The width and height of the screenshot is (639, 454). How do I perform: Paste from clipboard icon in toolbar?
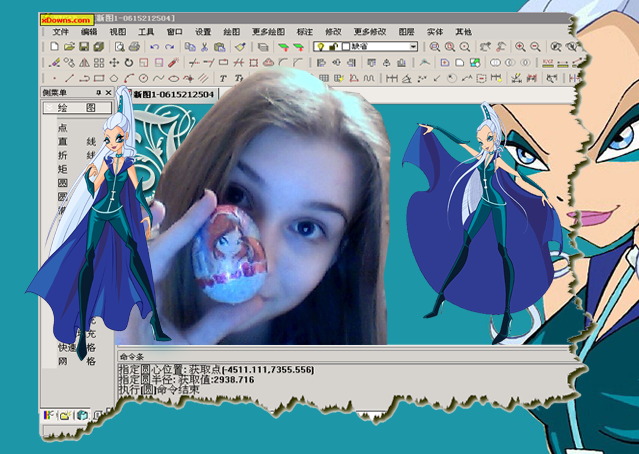[219, 47]
